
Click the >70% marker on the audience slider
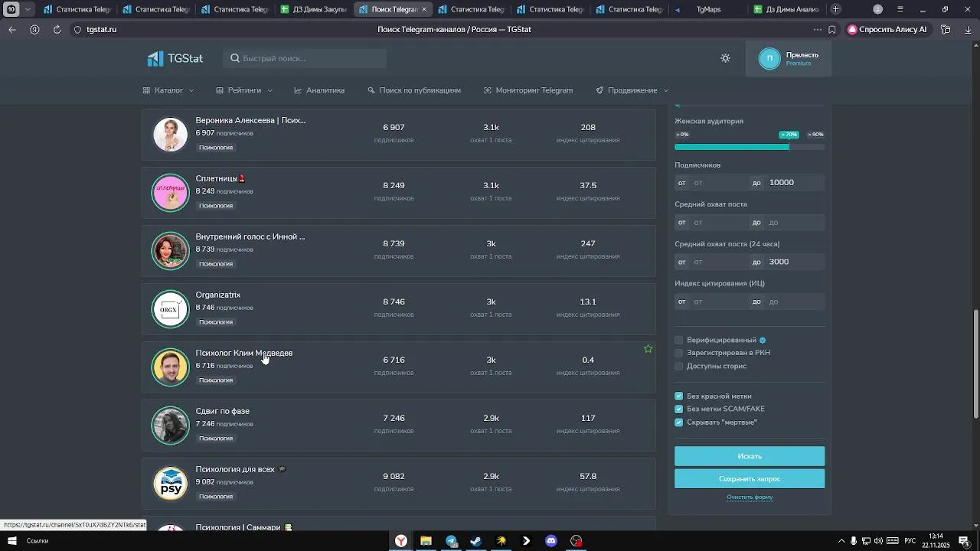click(x=789, y=135)
